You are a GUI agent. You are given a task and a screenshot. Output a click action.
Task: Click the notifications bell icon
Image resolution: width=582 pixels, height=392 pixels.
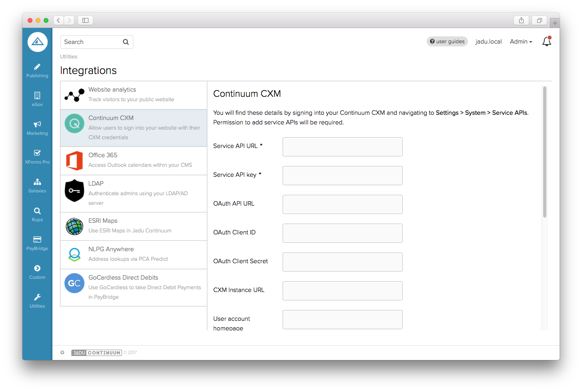point(546,42)
